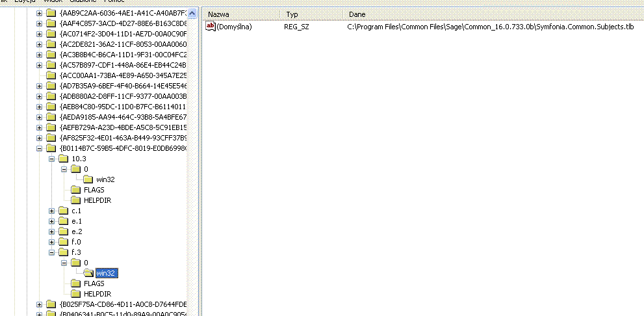Expand the f.0 version key
The width and height of the screenshot is (644, 316).
[52, 242]
